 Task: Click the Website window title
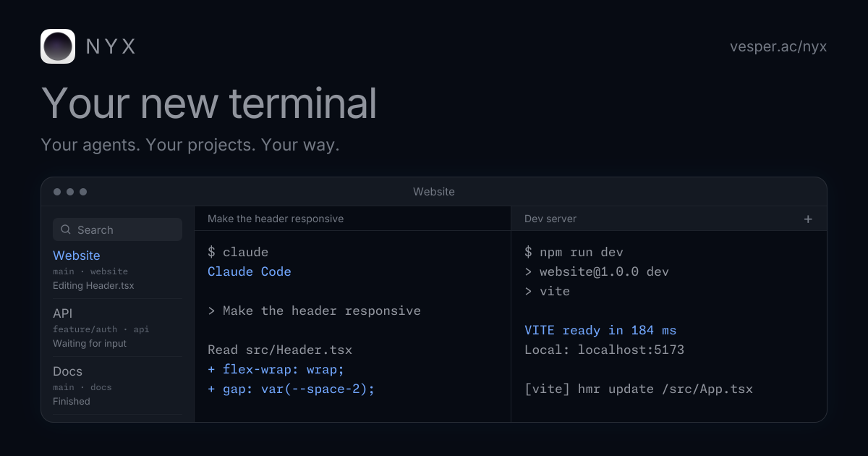click(x=434, y=192)
